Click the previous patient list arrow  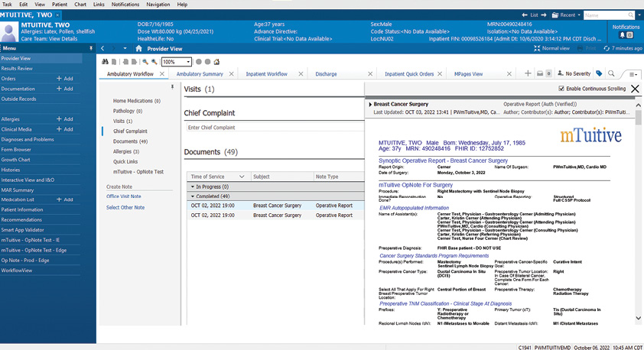click(525, 15)
